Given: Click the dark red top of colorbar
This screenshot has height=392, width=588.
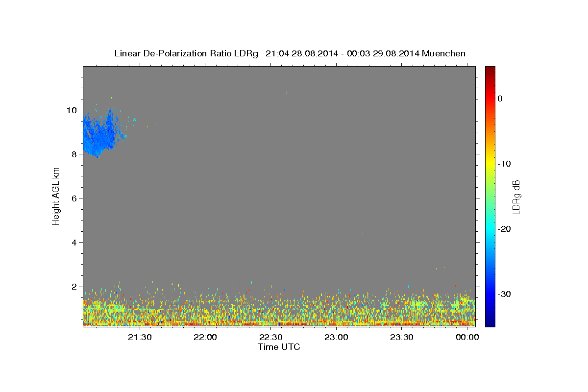Looking at the screenshot, I should pyautogui.click(x=490, y=71).
